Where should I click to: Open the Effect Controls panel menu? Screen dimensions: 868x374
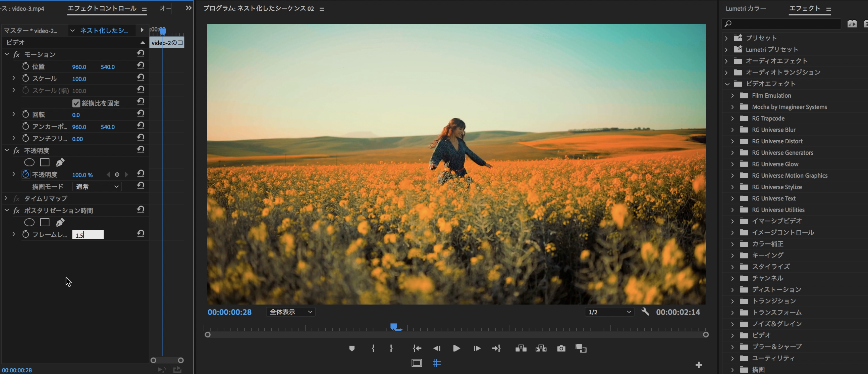pyautogui.click(x=144, y=9)
